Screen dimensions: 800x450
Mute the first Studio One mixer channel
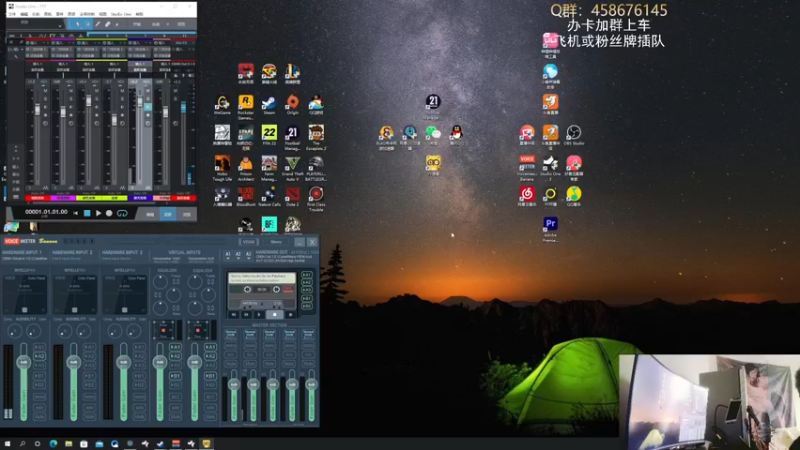tap(45, 91)
